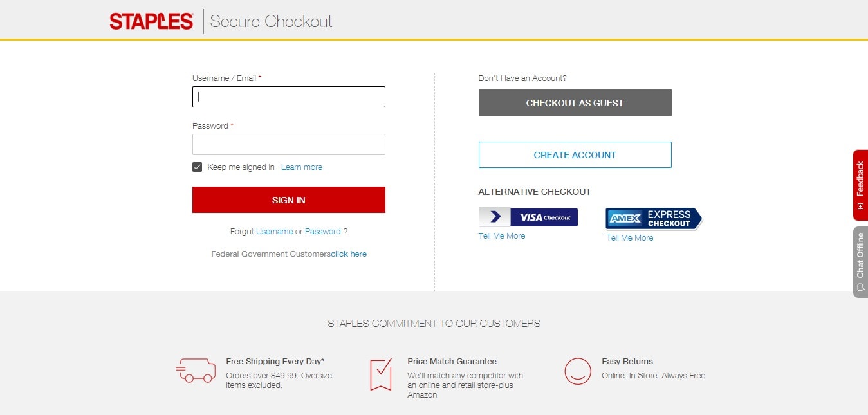Open the Chat Offline side tab
868x415 pixels.
click(x=860, y=262)
